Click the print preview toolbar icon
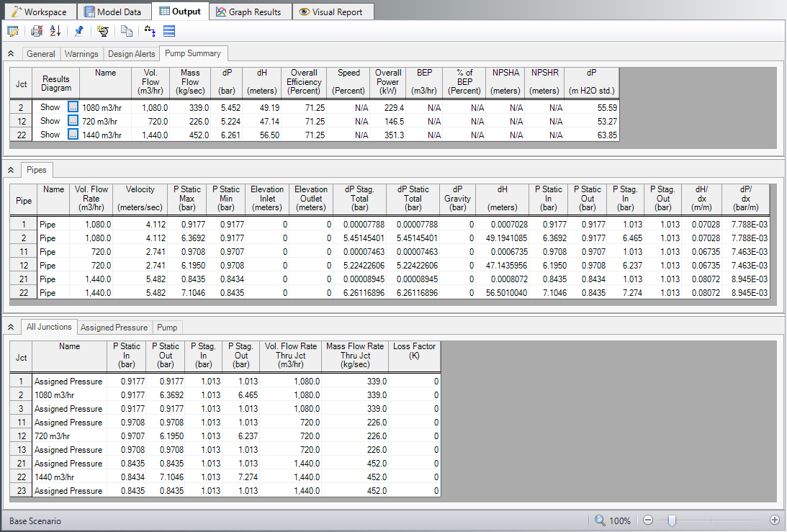 pos(37,31)
